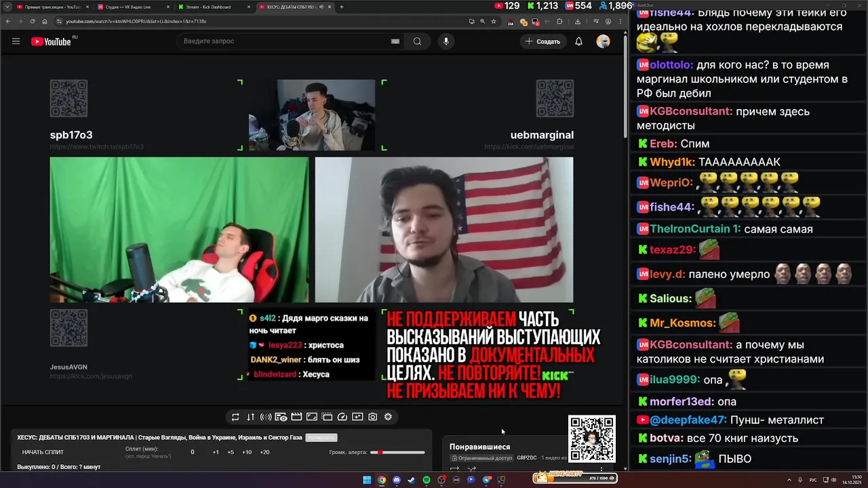Toggle playlist loop icon under Понравившиеся
Image resolution: width=868 pixels, height=488 pixels.
pyautogui.click(x=455, y=468)
